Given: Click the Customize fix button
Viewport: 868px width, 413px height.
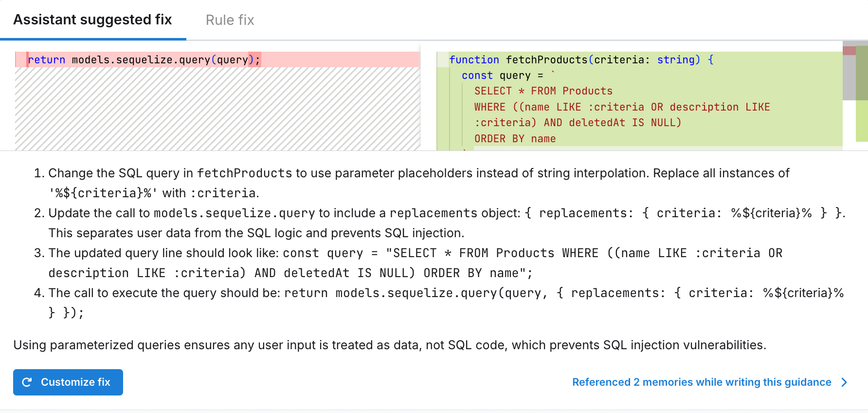Looking at the screenshot, I should pos(68,382).
